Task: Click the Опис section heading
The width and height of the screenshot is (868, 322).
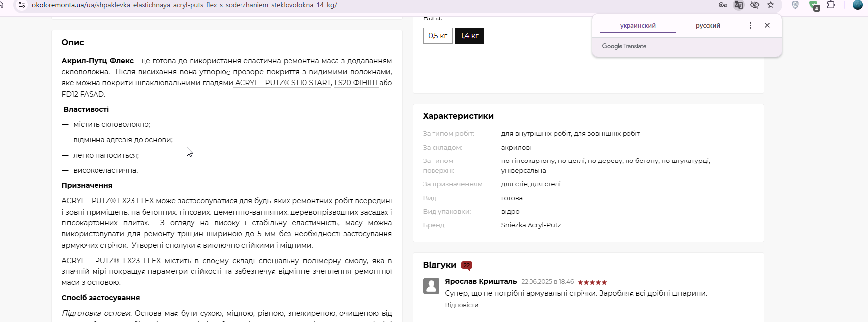Action: 73,43
